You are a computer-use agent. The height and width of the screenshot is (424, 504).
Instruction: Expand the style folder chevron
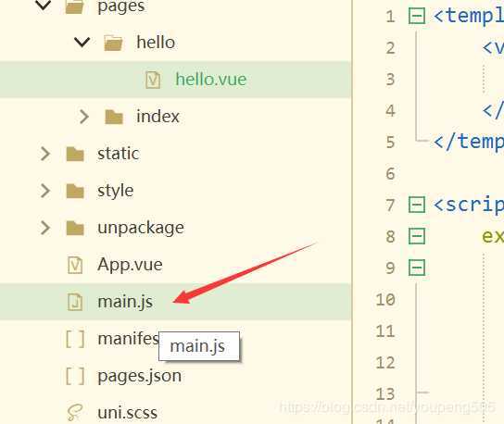click(x=45, y=191)
